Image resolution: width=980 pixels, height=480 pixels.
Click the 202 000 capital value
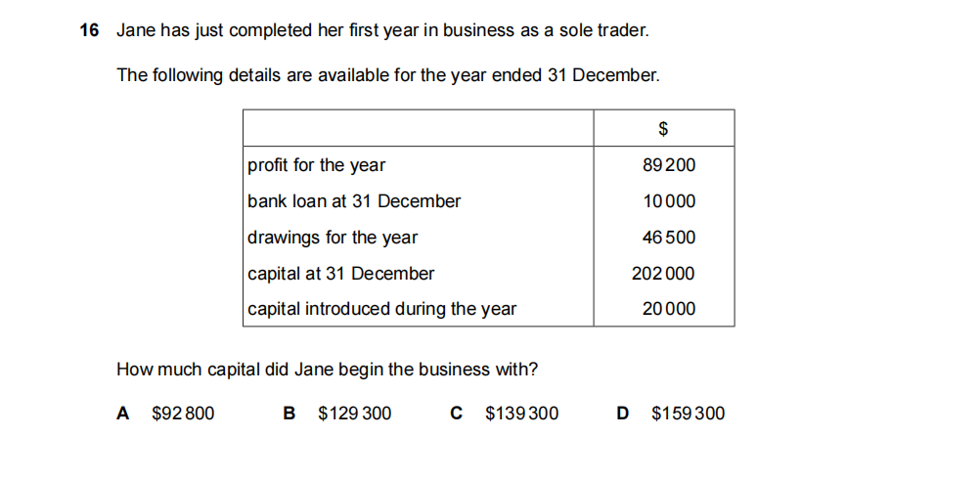coord(663,274)
